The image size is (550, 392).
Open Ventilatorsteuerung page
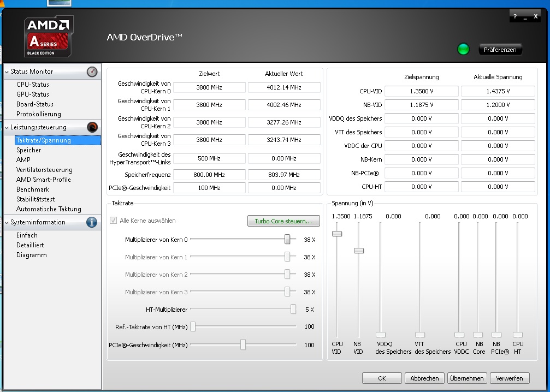[x=44, y=170]
